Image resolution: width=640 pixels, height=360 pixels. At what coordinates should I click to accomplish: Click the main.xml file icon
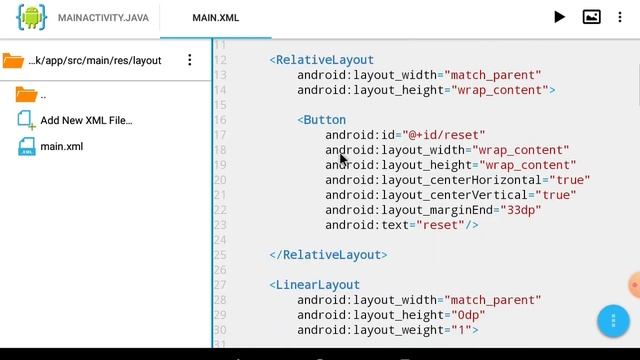(27, 147)
